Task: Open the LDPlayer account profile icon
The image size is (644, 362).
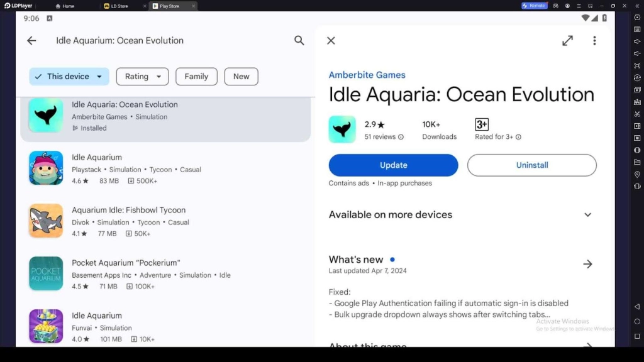Action: click(x=567, y=6)
